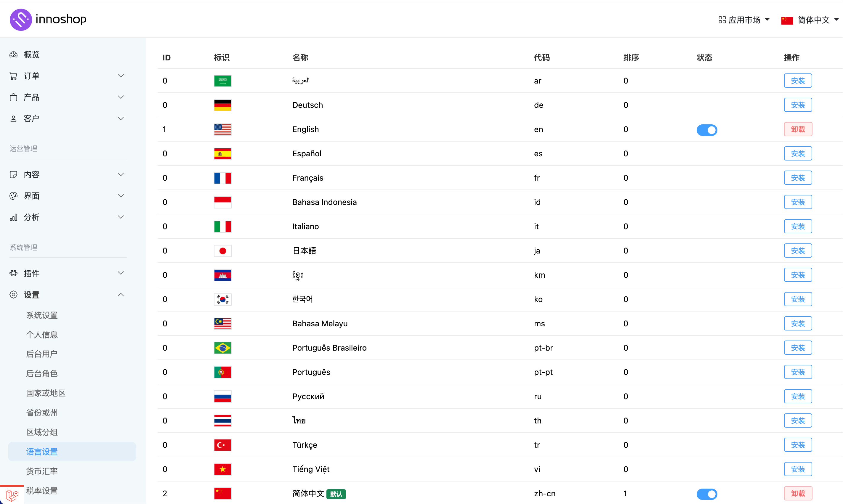The image size is (843, 504).
Task: Open the 简体中文 language switcher dropdown
Action: pos(810,20)
